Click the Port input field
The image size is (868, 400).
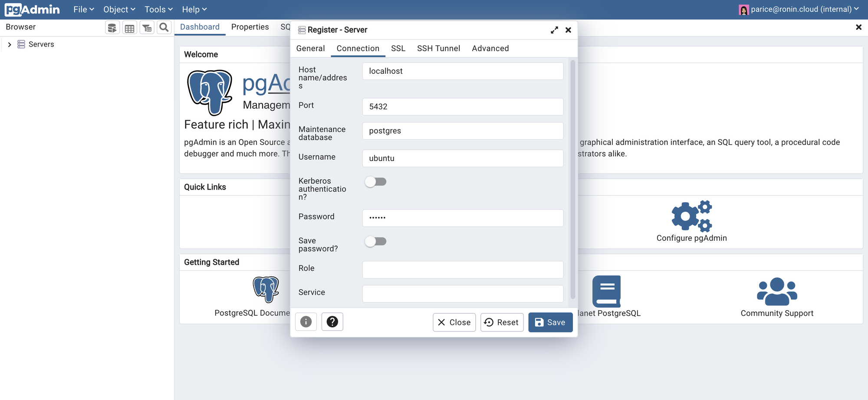tap(463, 107)
